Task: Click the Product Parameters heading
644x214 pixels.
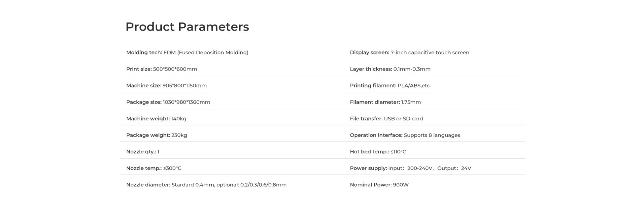Action: 187,27
